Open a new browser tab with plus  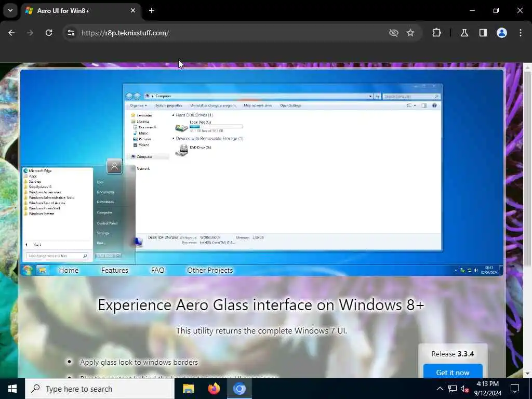tap(152, 10)
